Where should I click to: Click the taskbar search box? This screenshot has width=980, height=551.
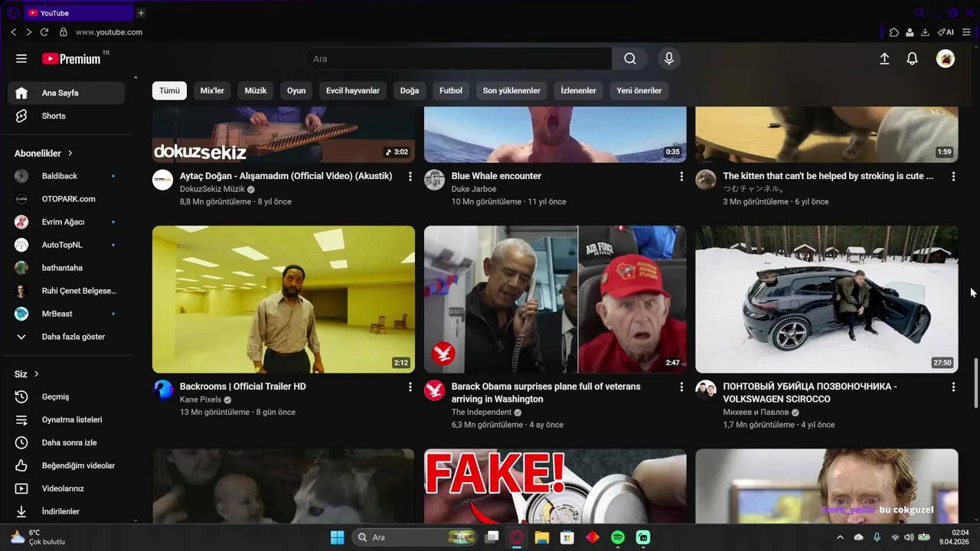(416, 537)
